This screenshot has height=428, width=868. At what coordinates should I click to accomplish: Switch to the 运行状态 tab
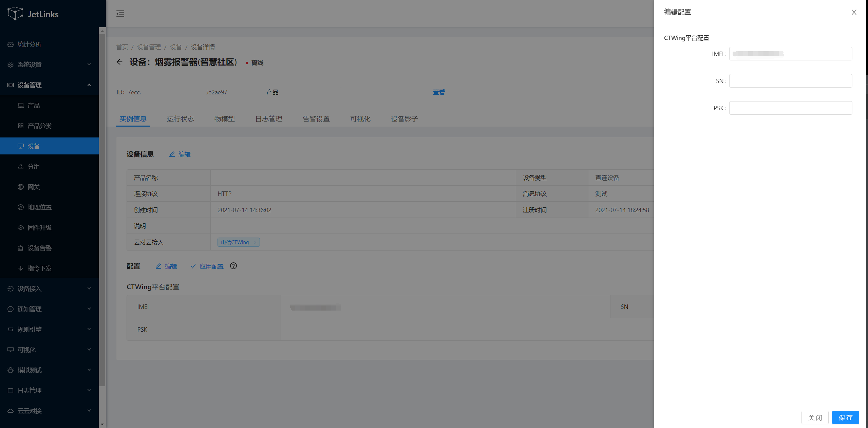(x=181, y=119)
